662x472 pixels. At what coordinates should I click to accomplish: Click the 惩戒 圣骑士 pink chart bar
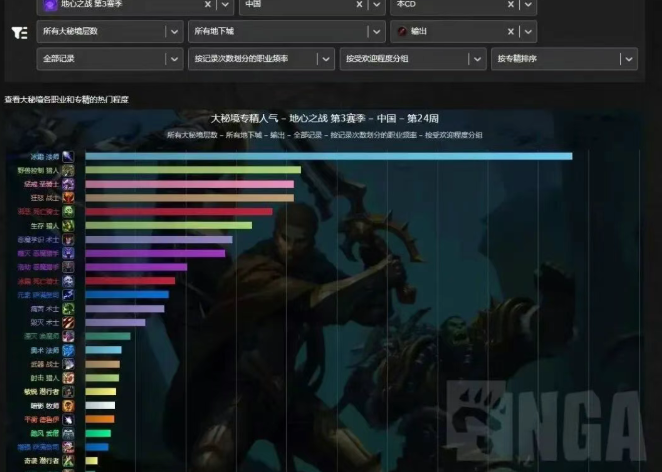pyautogui.click(x=189, y=184)
